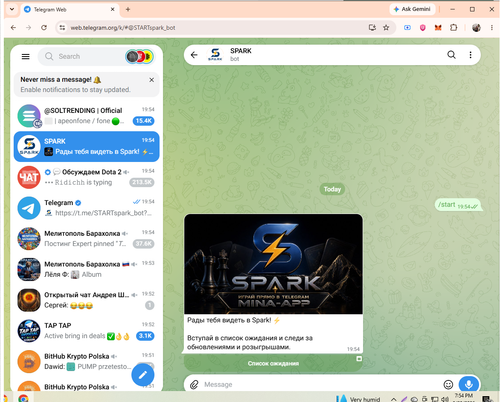
Task: Go back with chat header arrow
Action: [x=194, y=55]
